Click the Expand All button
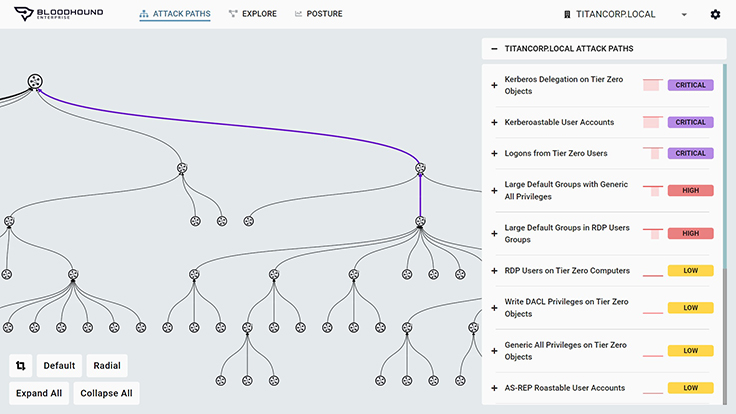This screenshot has width=736, height=414. click(x=39, y=393)
